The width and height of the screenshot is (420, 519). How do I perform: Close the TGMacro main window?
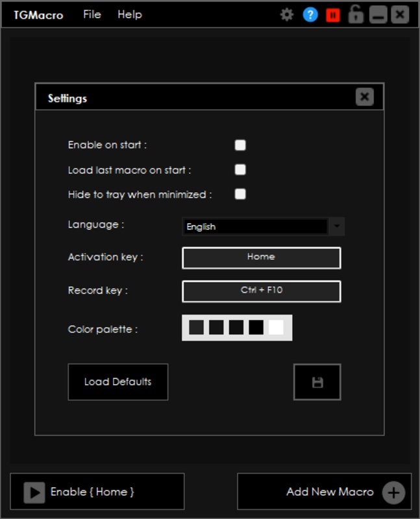[400, 14]
